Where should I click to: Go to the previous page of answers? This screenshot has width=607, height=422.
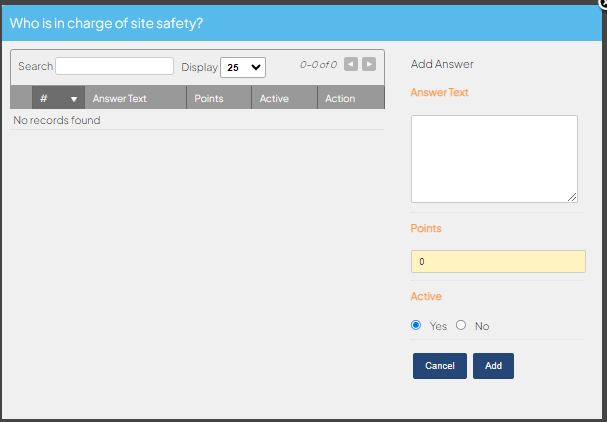351,64
